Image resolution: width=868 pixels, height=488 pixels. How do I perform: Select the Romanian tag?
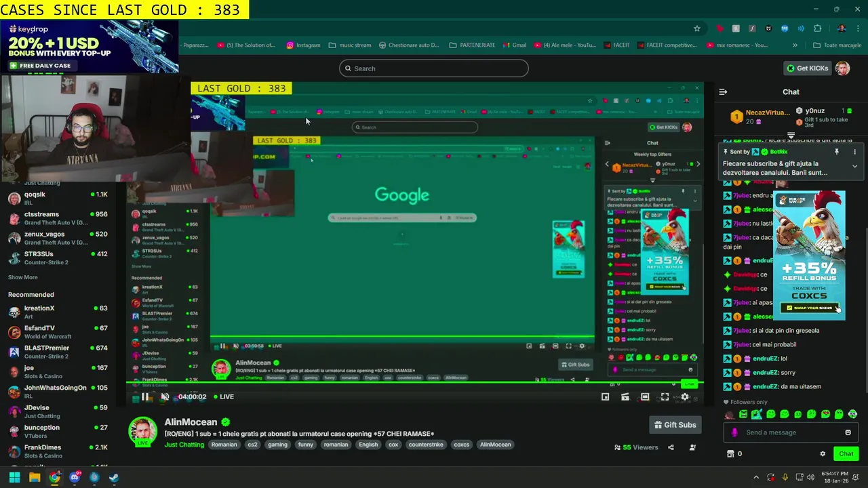(x=224, y=445)
